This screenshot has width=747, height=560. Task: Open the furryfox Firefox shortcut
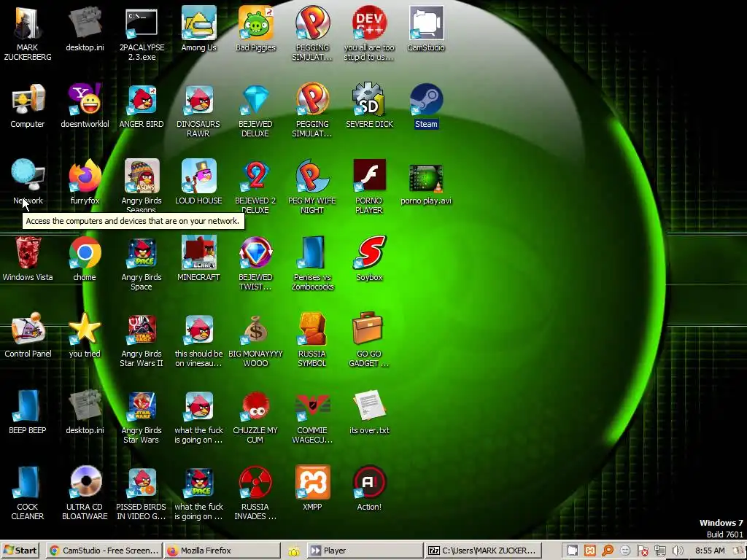(85, 176)
